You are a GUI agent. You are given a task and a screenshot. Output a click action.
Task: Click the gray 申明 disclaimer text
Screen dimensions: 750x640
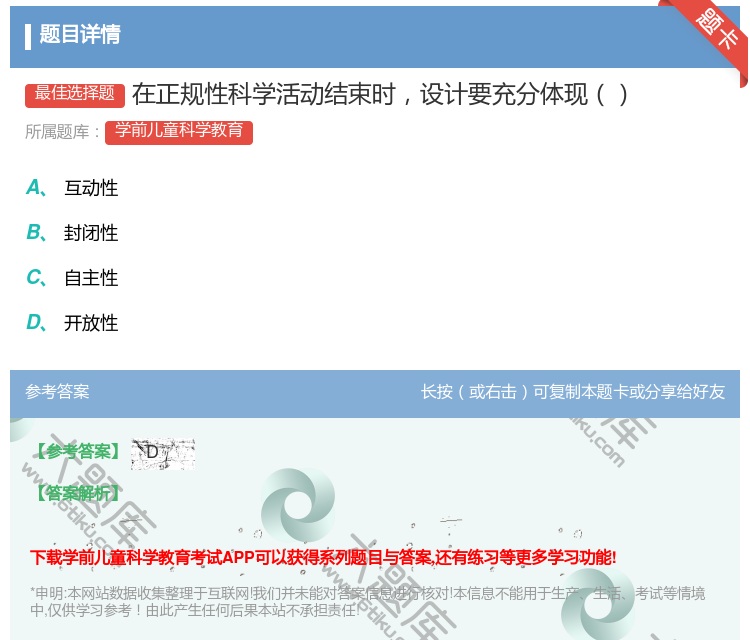367,601
